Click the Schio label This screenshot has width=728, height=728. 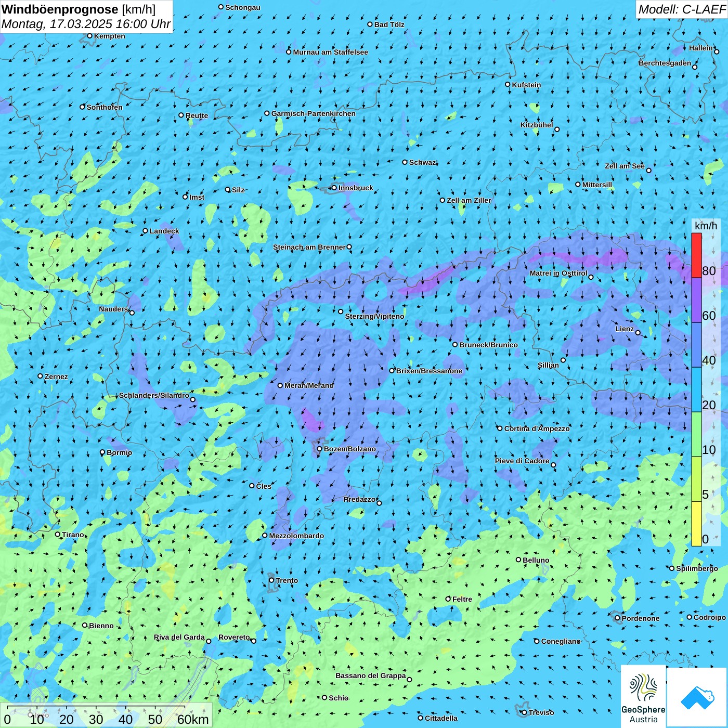[339, 698]
